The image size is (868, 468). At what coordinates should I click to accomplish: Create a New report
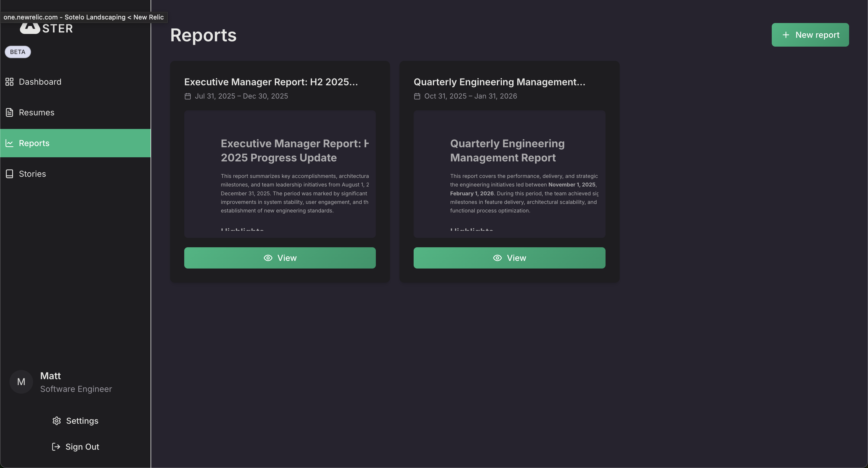click(810, 35)
